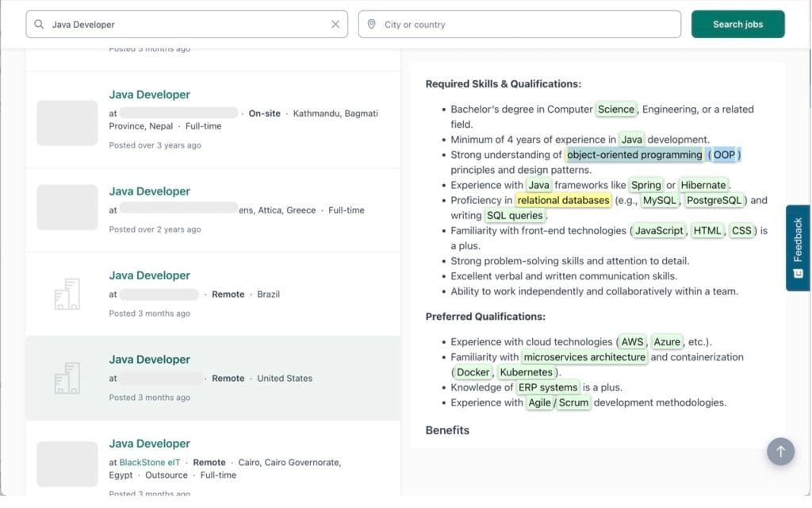This screenshot has height=508, width=812.
Task: Click the 'Agile' skill tag
Action: (539, 402)
